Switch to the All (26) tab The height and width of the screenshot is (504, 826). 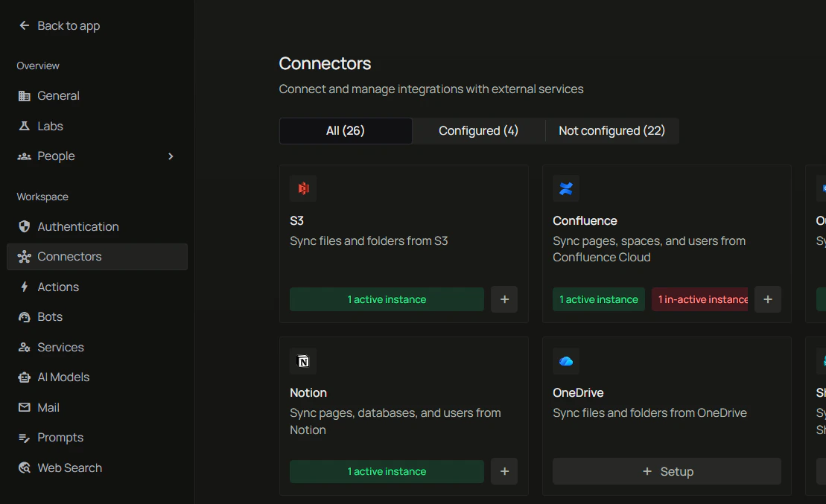(x=346, y=130)
